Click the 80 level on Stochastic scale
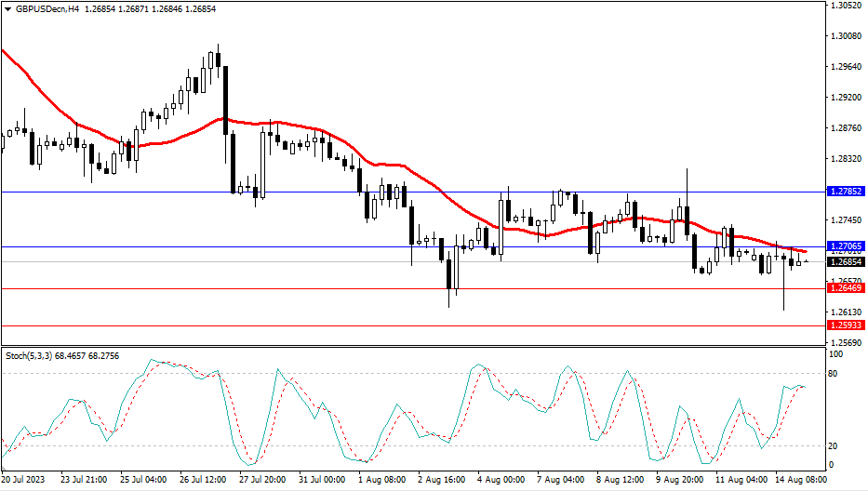Screen dimensions: 868x491 [x=835, y=374]
